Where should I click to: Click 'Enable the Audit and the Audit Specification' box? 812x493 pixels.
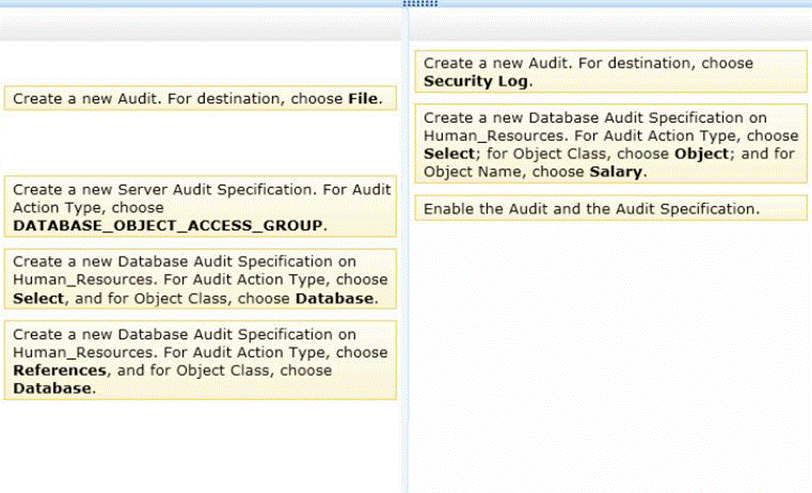610,208
